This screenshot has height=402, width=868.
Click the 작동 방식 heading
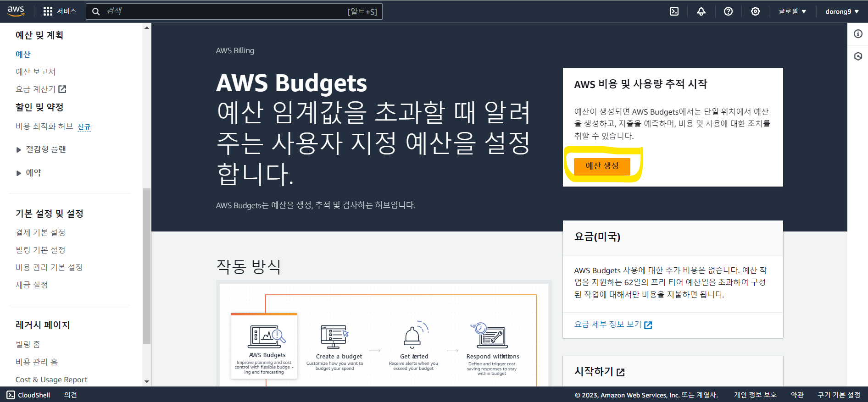click(x=249, y=266)
